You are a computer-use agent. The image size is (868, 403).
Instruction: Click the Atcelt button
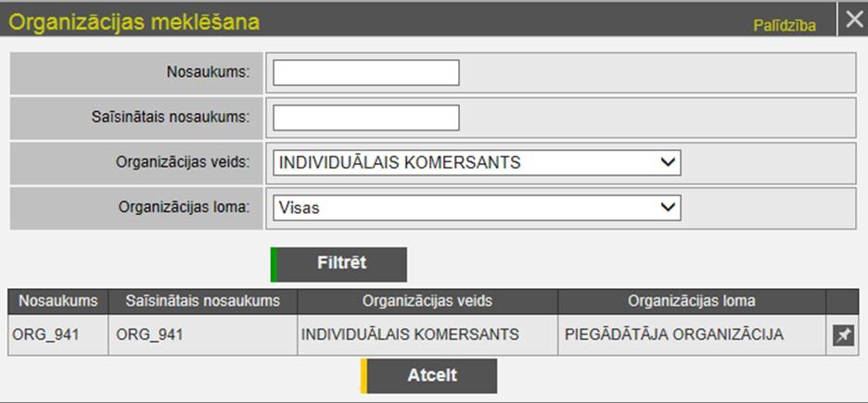click(430, 376)
